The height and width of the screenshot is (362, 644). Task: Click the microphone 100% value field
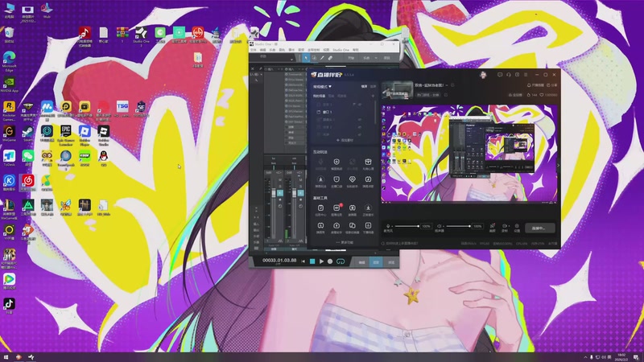point(427,226)
